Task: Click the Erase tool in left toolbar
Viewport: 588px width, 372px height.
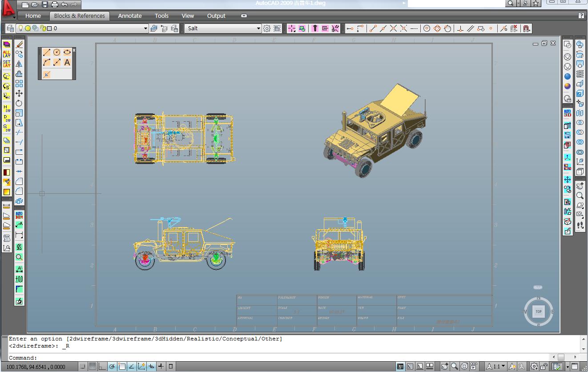Action: tap(19, 44)
